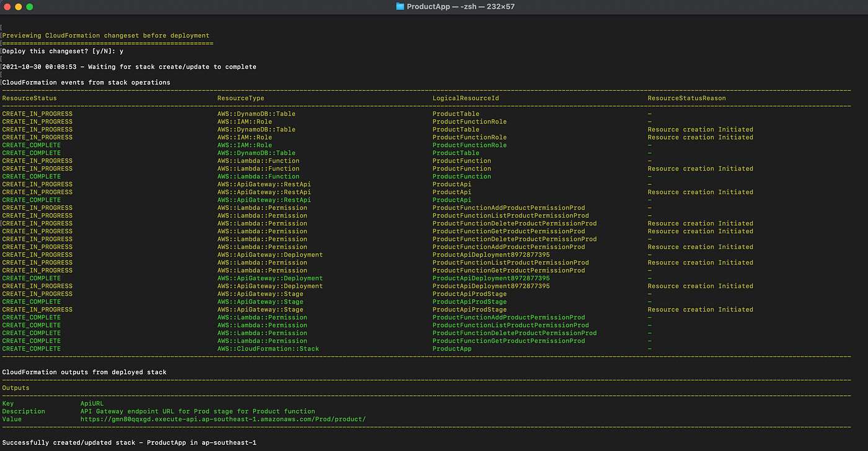Click CREATE_COMPLETE status of CloudFormation::Stack row

pos(32,349)
